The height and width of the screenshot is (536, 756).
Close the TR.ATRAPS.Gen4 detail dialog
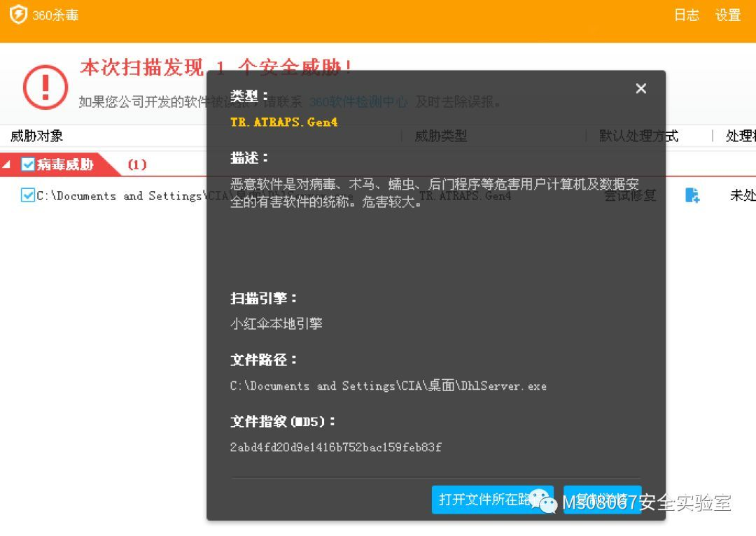(640, 88)
